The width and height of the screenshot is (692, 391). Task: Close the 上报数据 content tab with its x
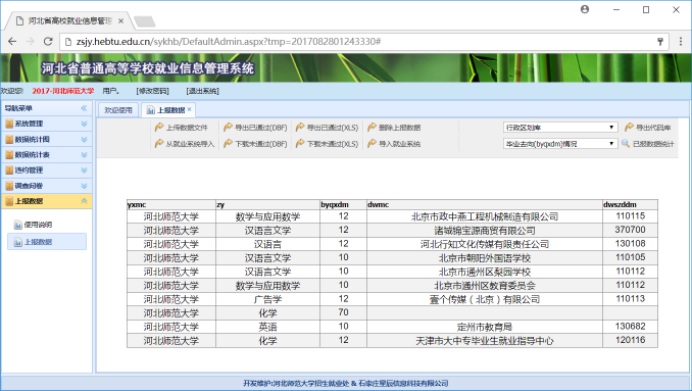[x=189, y=109]
